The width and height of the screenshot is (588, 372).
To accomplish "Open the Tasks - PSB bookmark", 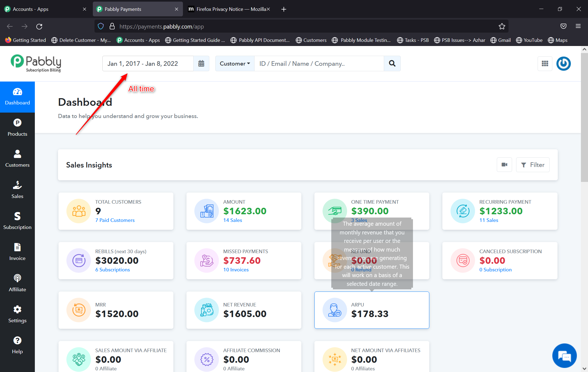I will tap(413, 40).
